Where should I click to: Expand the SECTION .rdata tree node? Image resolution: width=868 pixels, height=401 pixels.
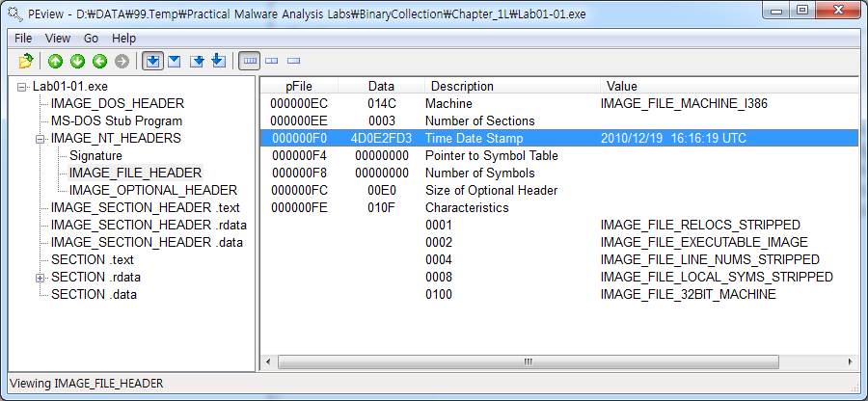[40, 278]
